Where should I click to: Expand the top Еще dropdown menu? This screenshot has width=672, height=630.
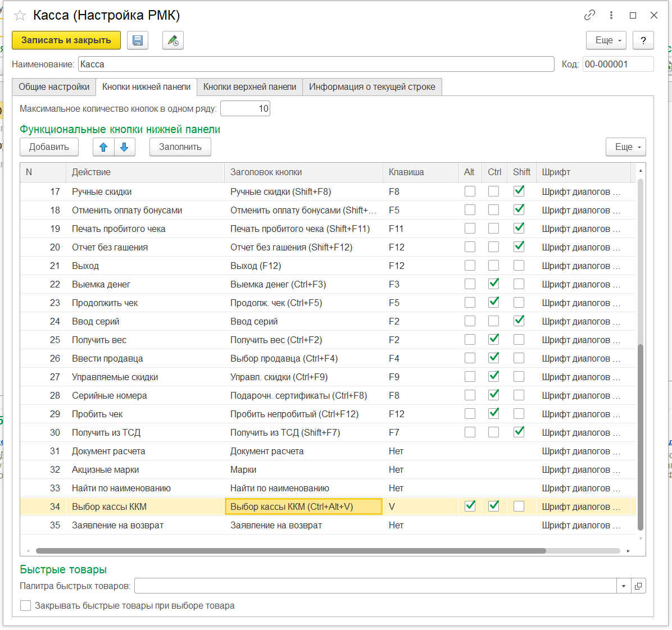(606, 40)
